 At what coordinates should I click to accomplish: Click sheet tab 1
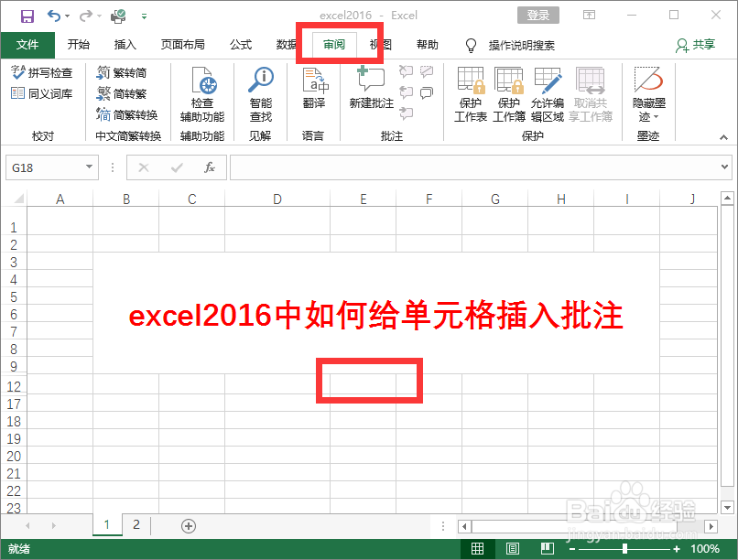[x=107, y=524]
